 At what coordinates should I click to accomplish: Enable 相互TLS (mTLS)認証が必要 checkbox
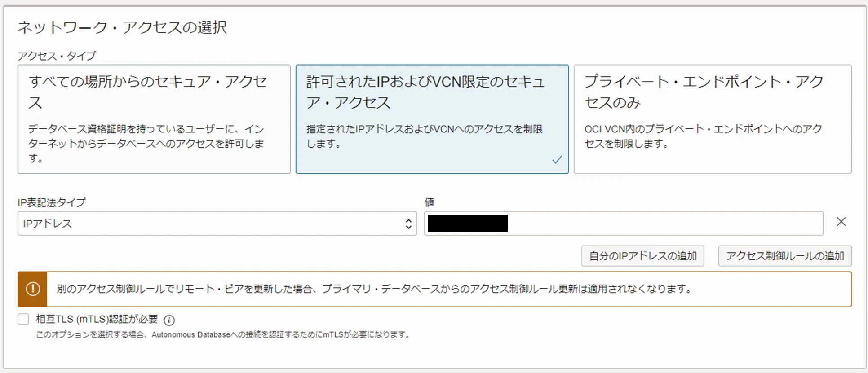(23, 319)
